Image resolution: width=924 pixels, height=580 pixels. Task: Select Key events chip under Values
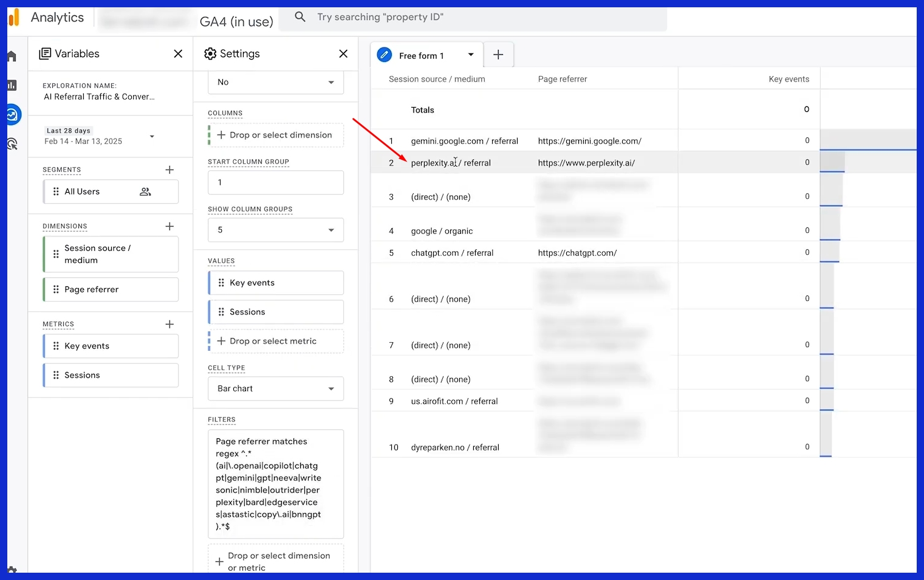click(276, 283)
